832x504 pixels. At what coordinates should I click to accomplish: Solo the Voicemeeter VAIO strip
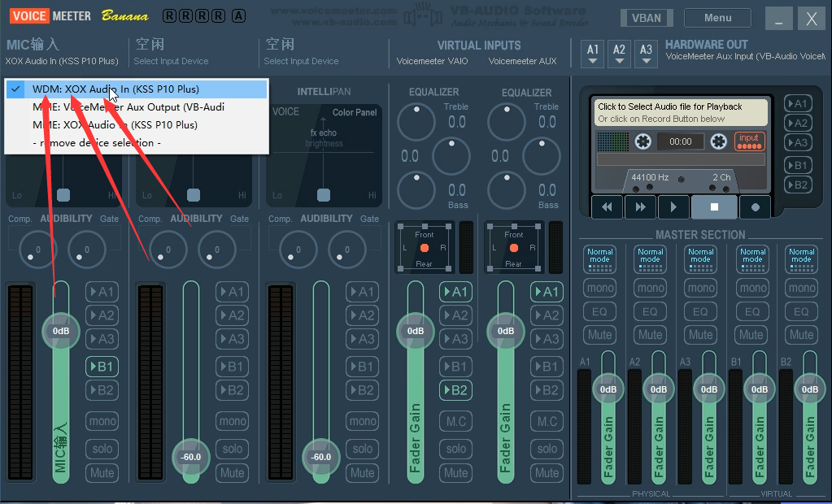[x=455, y=449]
